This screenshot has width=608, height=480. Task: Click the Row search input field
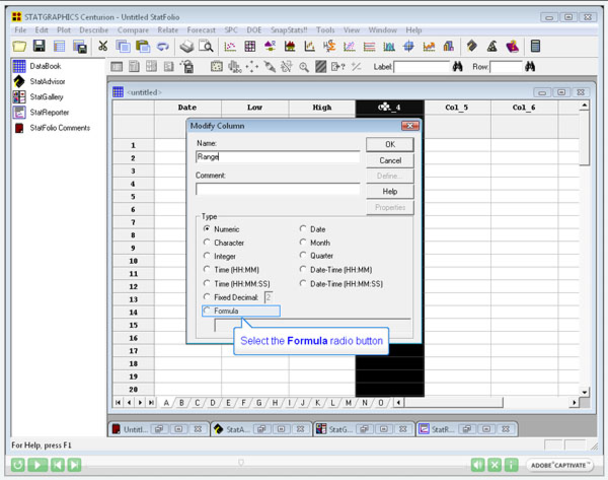tap(506, 67)
